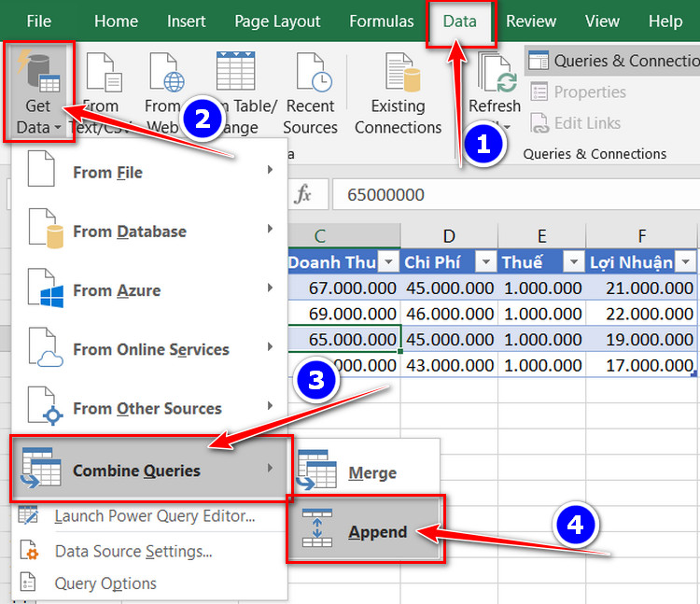
Task: Open the Chi Phí filter dropdown
Action: click(485, 261)
